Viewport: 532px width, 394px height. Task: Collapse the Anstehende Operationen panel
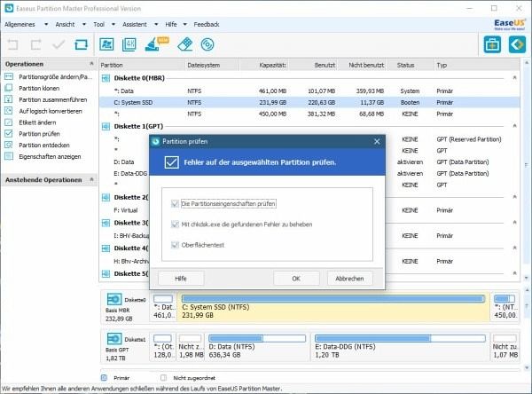[90, 179]
